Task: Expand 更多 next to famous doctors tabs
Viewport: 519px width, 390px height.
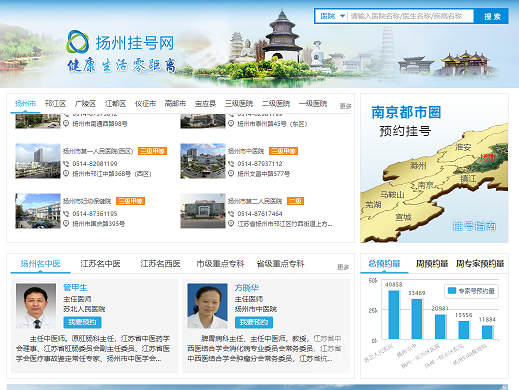Action: point(343,267)
